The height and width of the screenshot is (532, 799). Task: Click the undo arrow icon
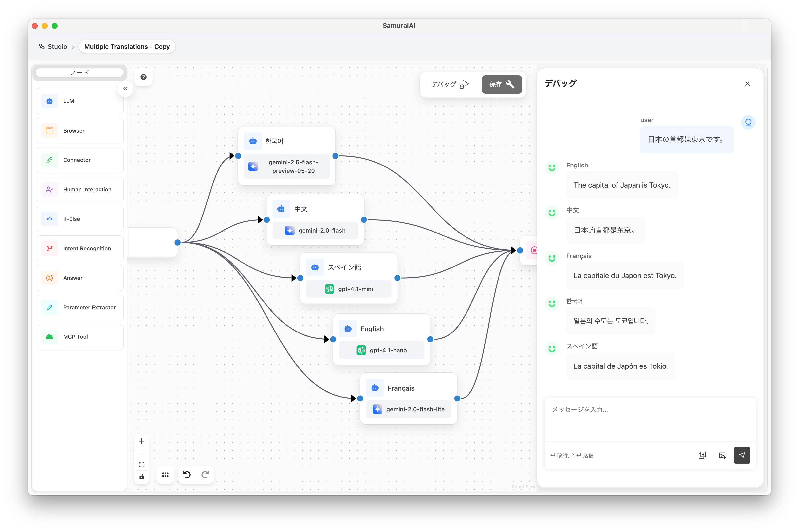coord(187,475)
